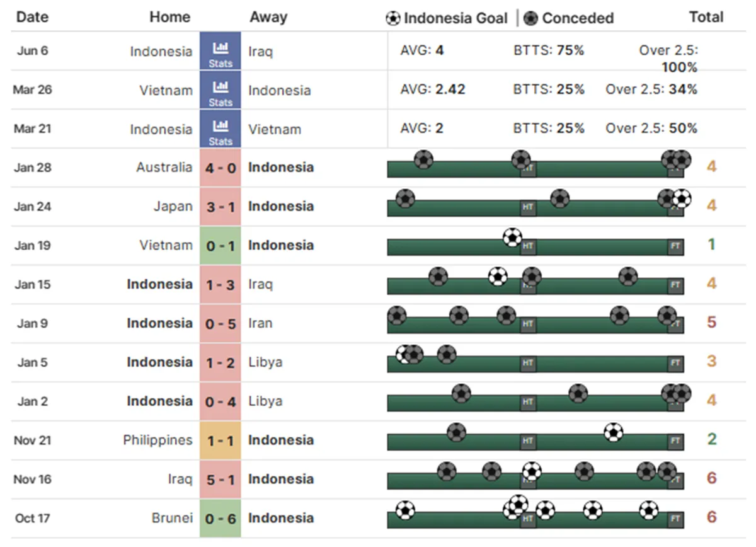Screen dimensions: 756x547
Task: Click the Iran away team name
Action: pyautogui.click(x=261, y=323)
